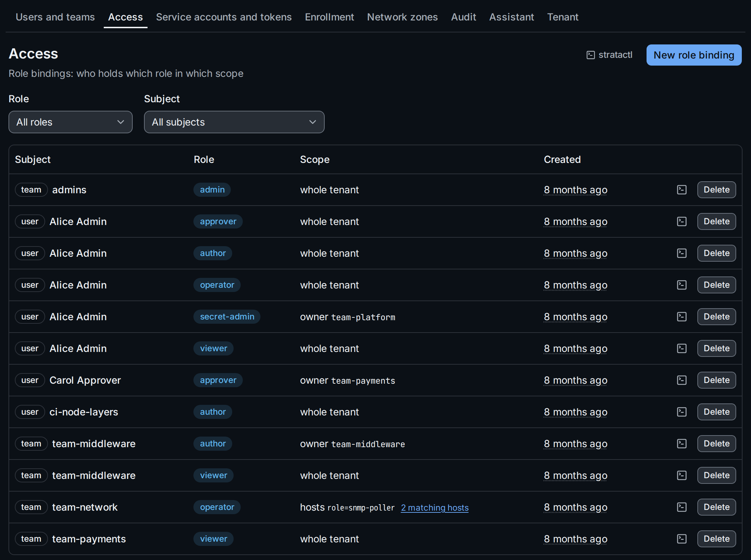Click terminal icon in Alice Admin operator row
The image size is (751, 560).
coord(681,285)
